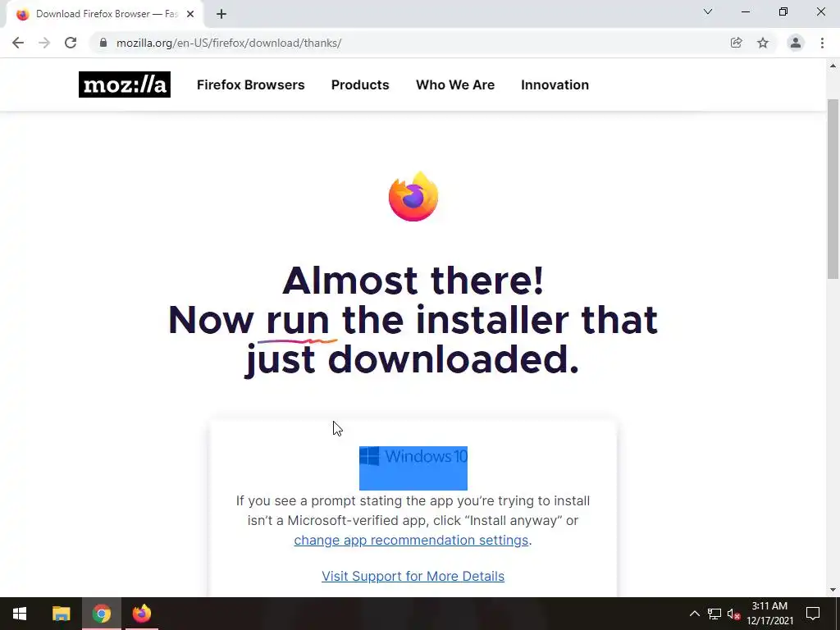Open Innovation menu
The height and width of the screenshot is (630, 840).
555,84
